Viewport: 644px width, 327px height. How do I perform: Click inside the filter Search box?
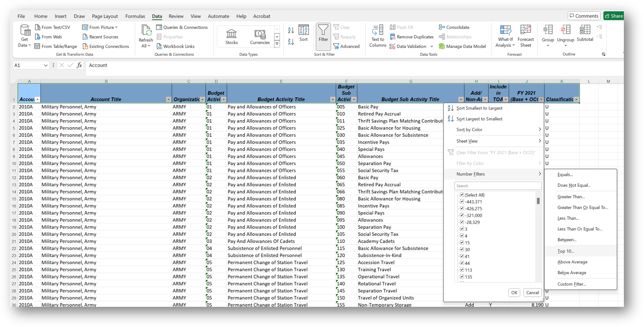[498, 185]
